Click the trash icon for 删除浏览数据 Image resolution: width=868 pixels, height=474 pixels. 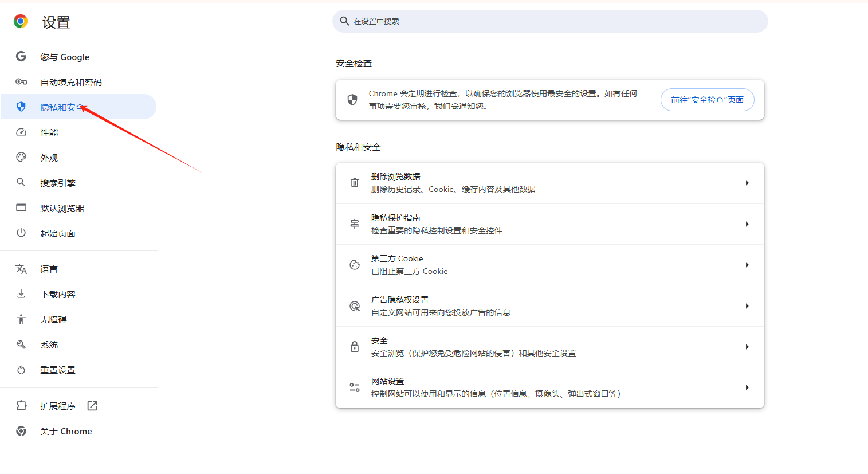click(355, 183)
